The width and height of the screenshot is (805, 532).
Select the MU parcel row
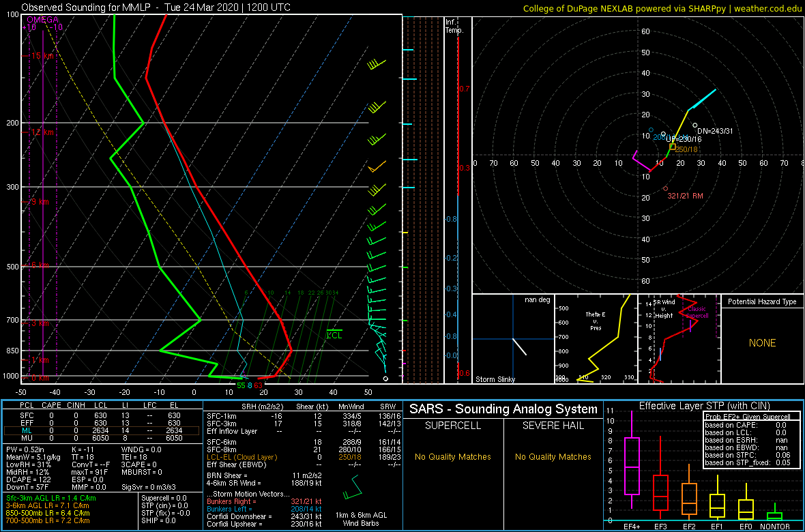pyautogui.click(x=103, y=439)
